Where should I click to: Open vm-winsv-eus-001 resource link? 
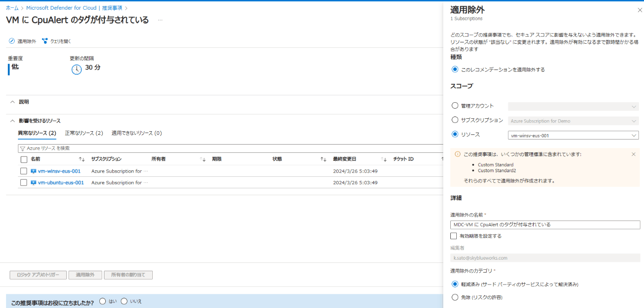tap(59, 171)
